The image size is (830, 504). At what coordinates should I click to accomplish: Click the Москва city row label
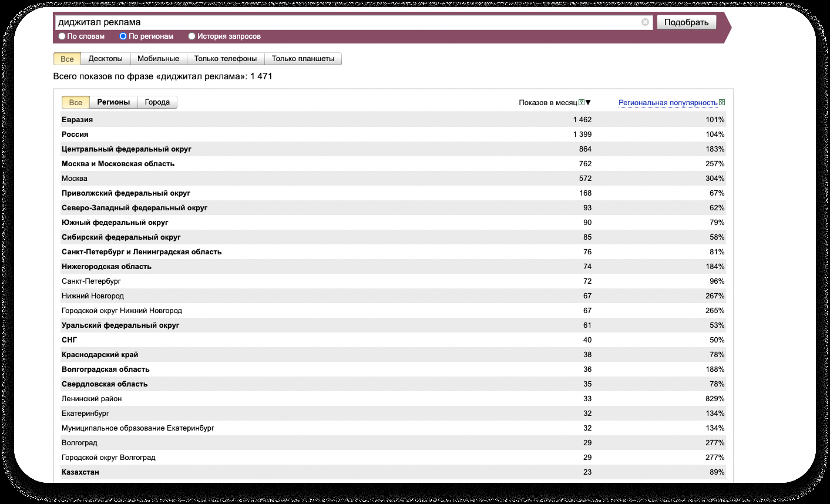75,179
